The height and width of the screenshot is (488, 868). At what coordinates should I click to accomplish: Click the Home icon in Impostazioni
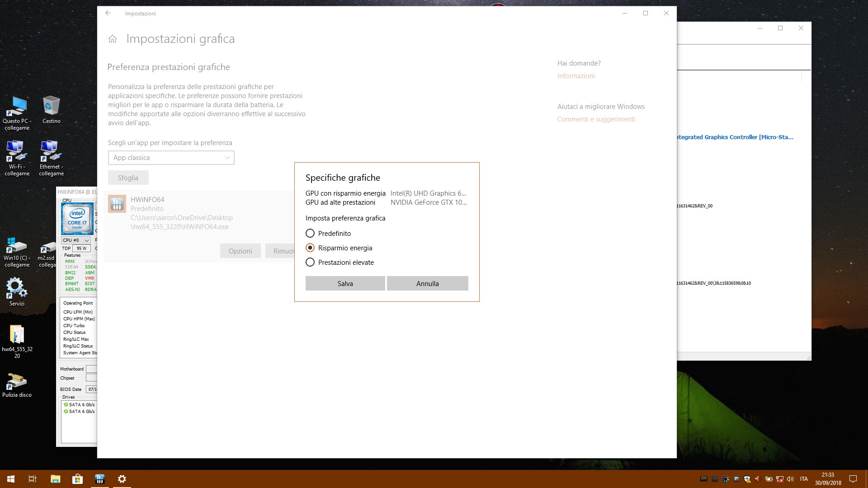click(113, 39)
